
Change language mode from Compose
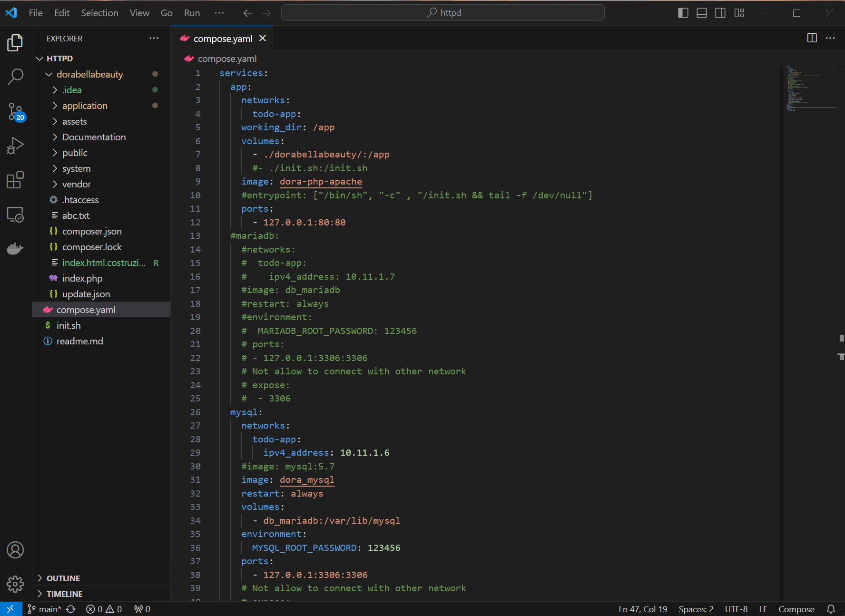click(x=796, y=609)
